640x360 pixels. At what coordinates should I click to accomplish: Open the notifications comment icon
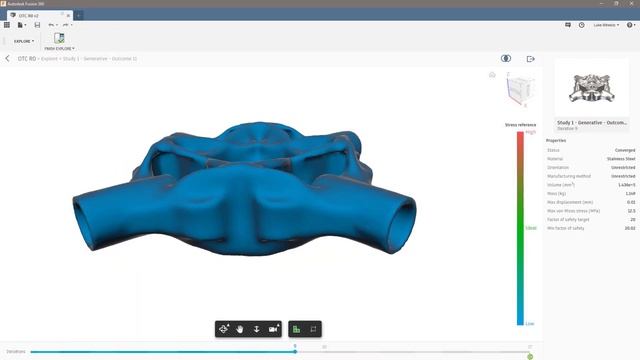click(568, 25)
